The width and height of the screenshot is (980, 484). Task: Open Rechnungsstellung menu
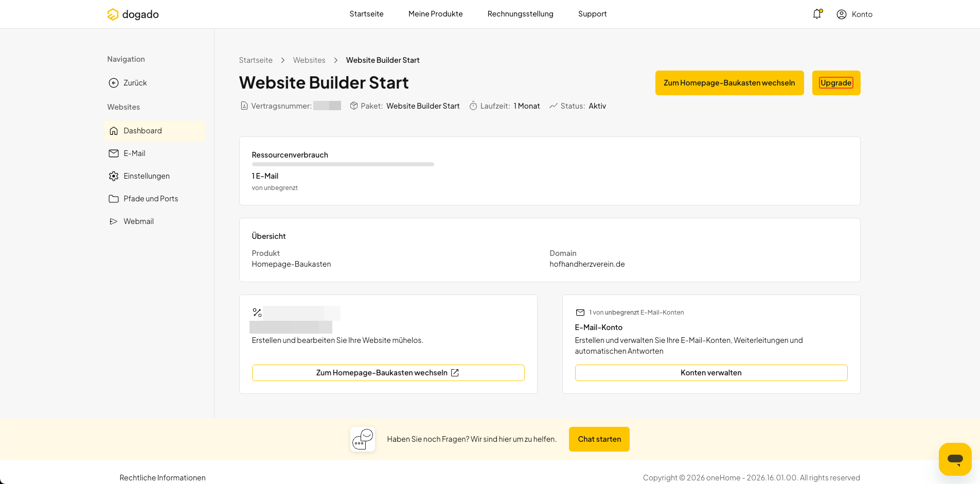tap(521, 14)
